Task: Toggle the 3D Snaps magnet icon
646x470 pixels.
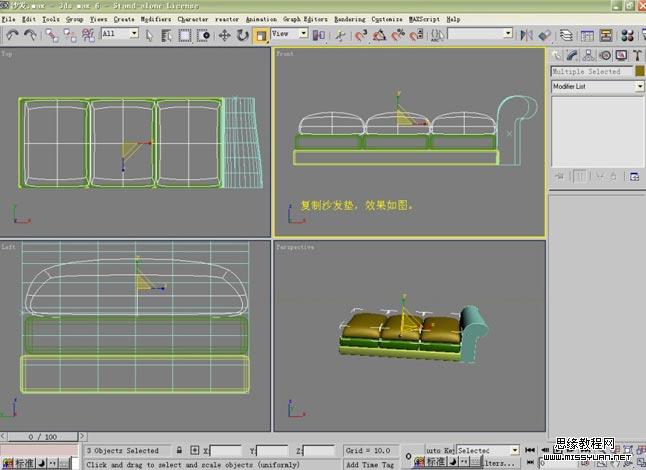Action: [361, 36]
